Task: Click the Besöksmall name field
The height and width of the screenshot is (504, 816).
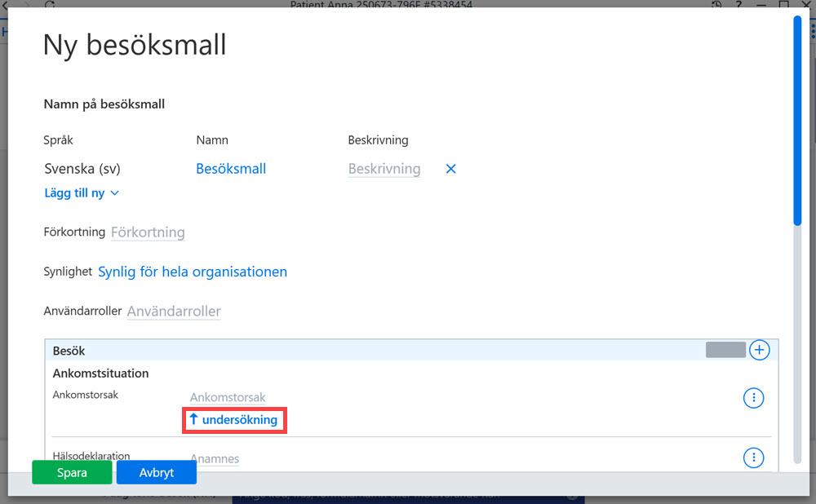Action: 231,169
